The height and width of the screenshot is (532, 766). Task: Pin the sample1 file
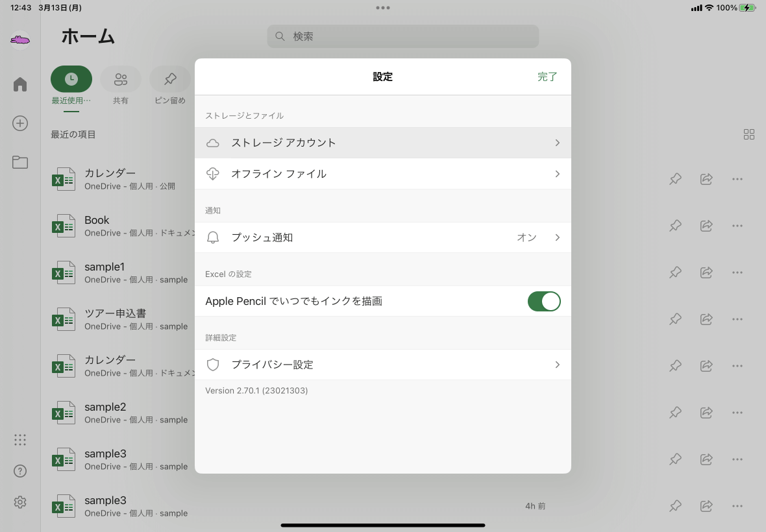(x=675, y=272)
